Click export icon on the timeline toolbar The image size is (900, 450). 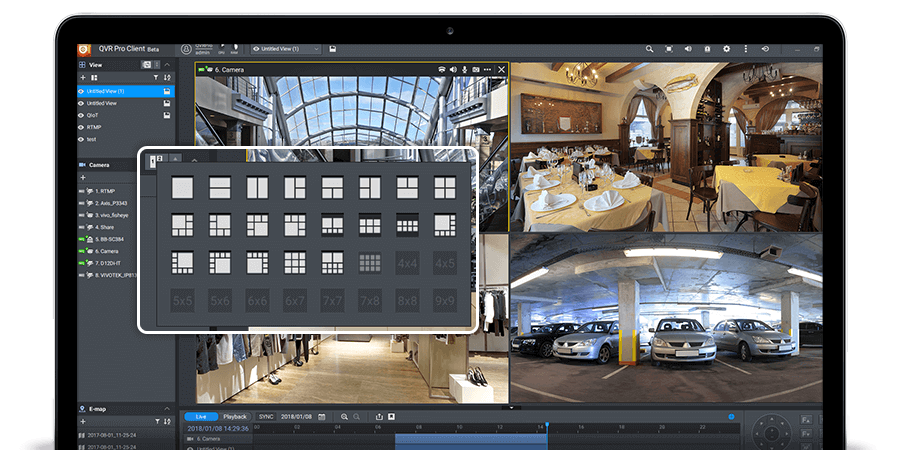coord(379,417)
